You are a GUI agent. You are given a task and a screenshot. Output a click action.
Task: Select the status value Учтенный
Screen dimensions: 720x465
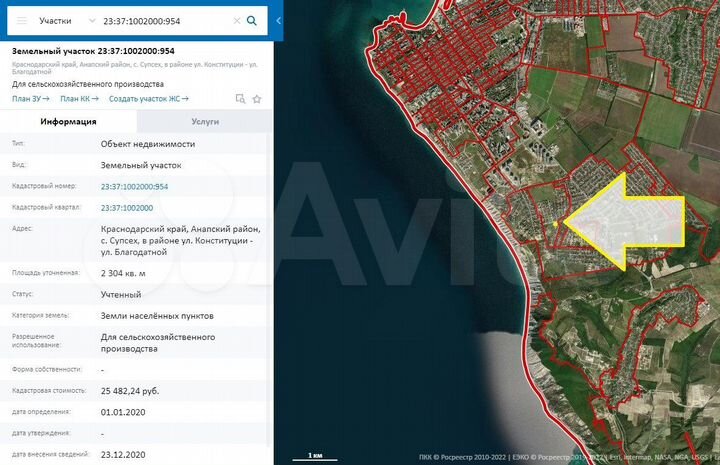(121, 294)
